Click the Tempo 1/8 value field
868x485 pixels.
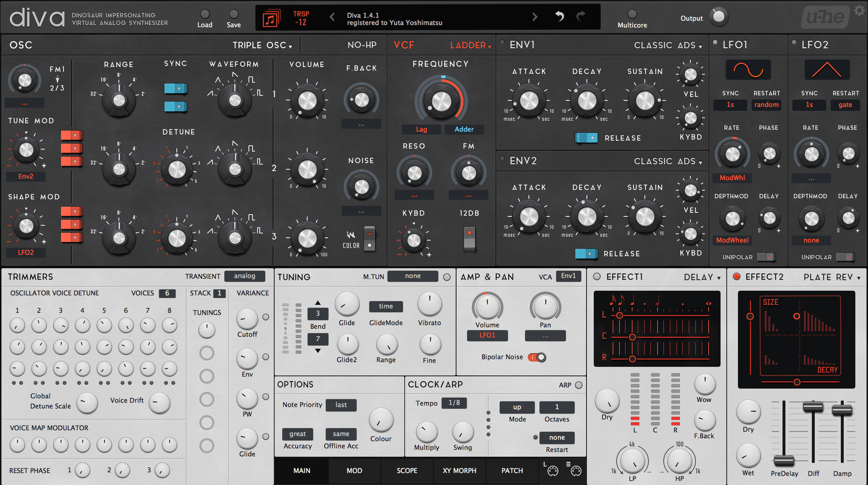point(454,403)
